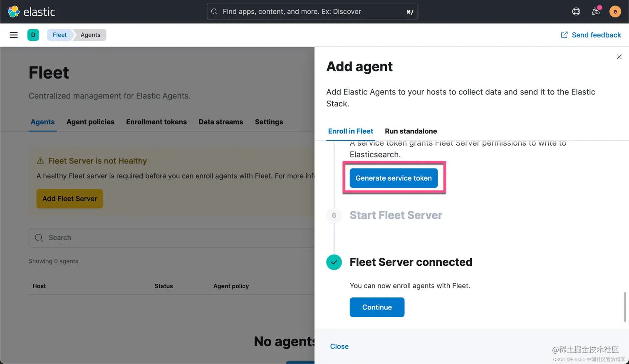629x364 pixels.
Task: Click the Fleet Server connected heading
Action: pos(411,262)
